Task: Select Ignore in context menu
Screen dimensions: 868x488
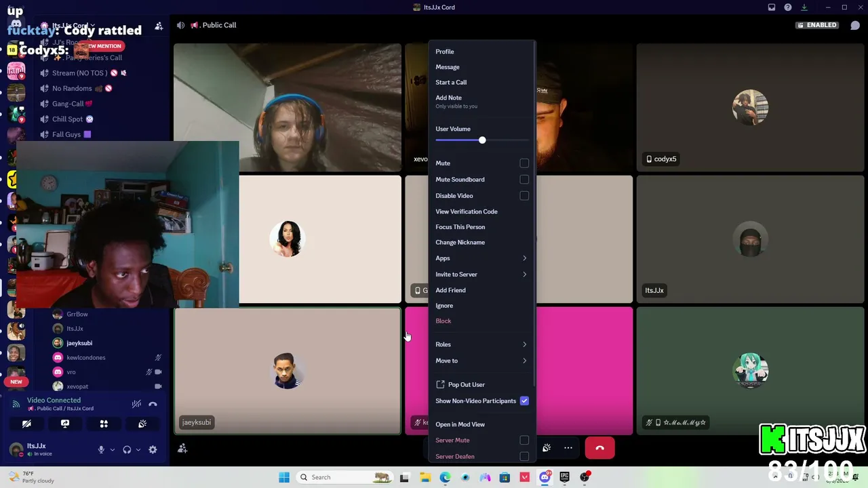Action: (481, 306)
